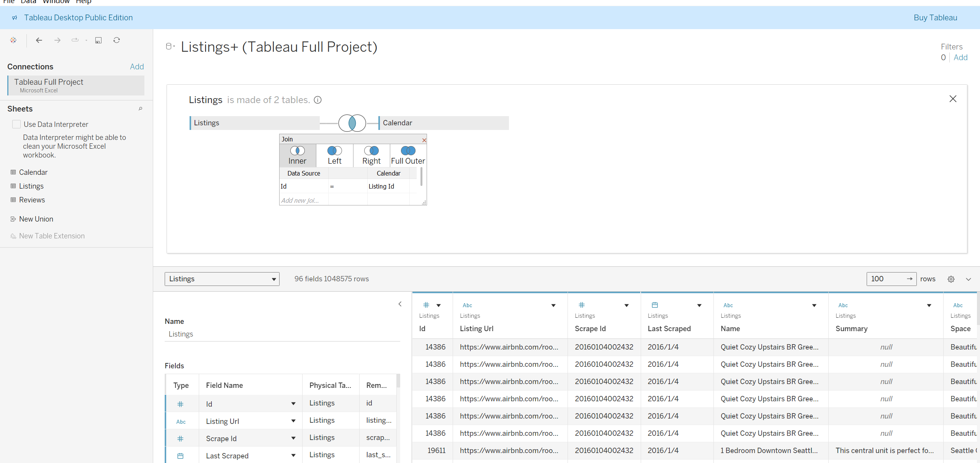The image size is (980, 463).
Task: Open the Help menu
Action: 83,2
